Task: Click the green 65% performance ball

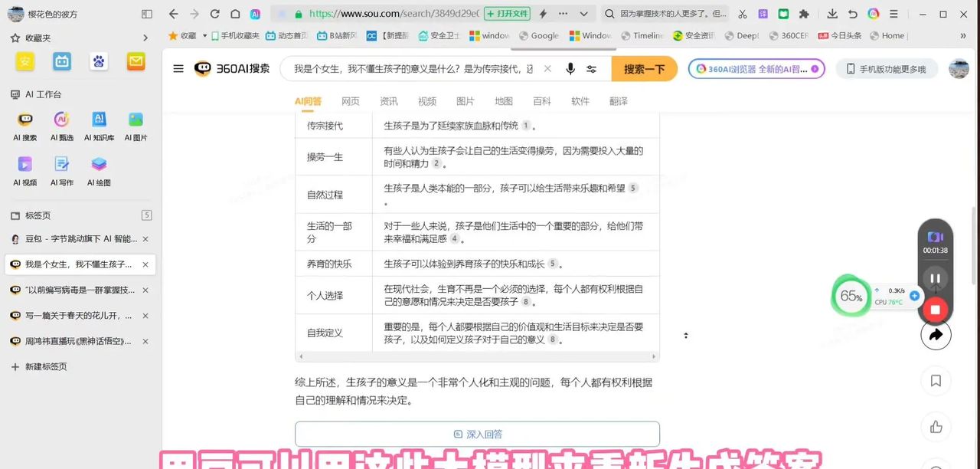Action: click(x=850, y=296)
